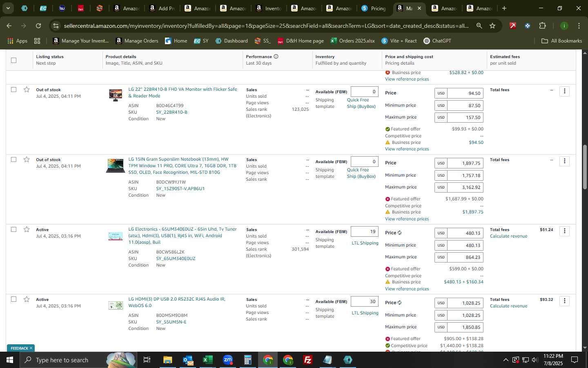
Task: Switch to the Pricing browser tab
Action: [x=374, y=8]
